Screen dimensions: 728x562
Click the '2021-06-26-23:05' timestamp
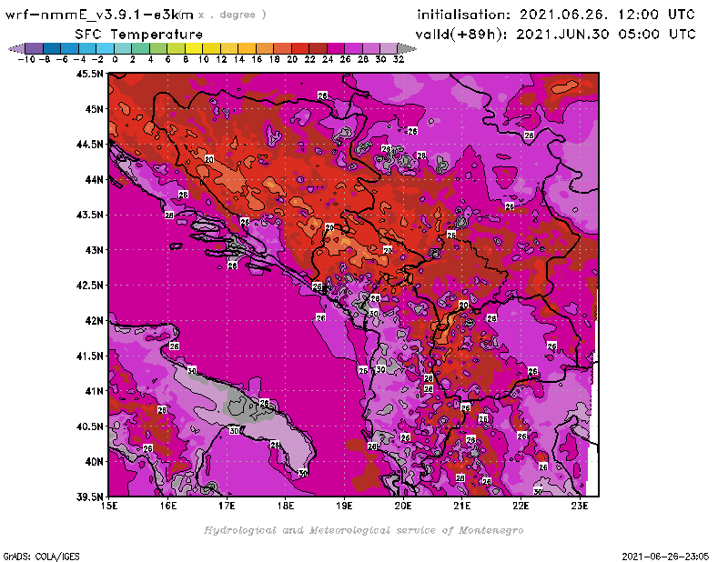(665, 557)
